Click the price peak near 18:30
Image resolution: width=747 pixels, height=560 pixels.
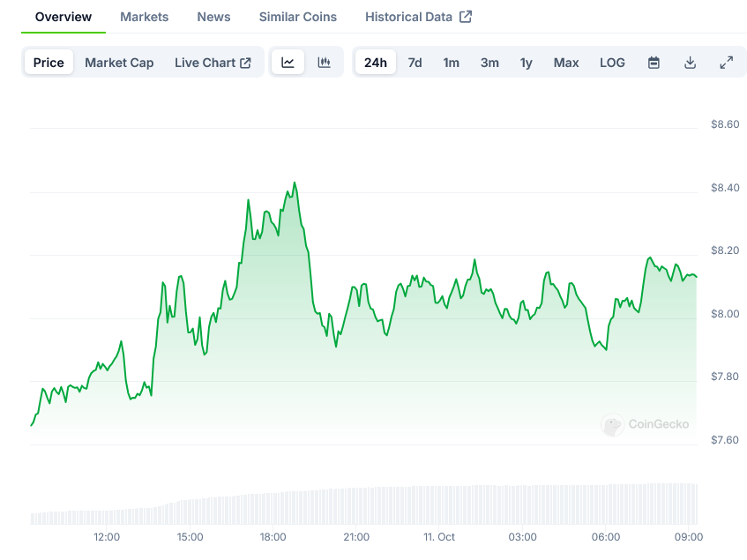pos(295,183)
